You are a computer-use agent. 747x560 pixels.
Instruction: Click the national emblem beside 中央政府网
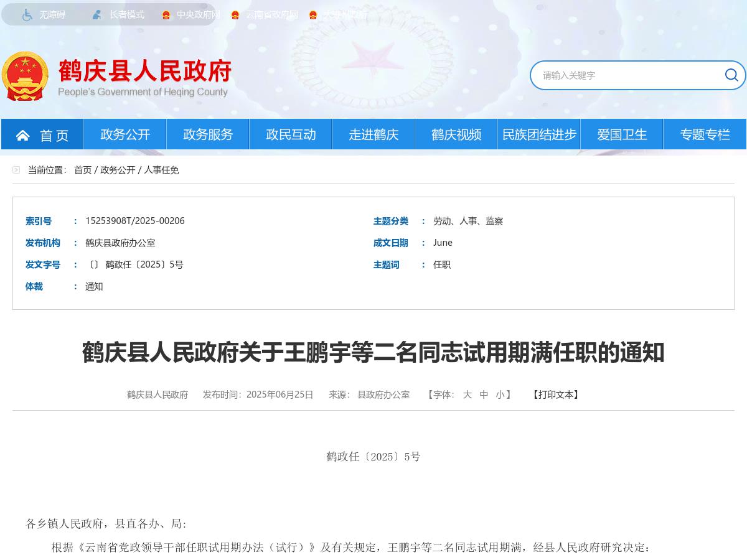(166, 14)
